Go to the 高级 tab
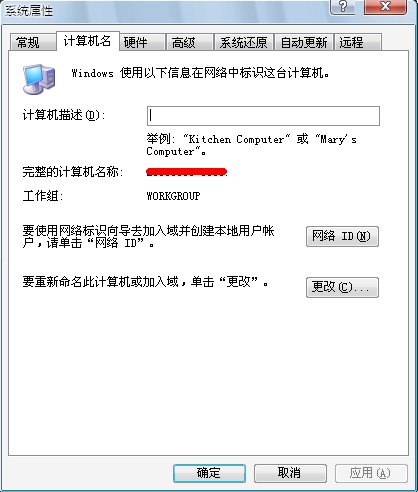 [190, 42]
